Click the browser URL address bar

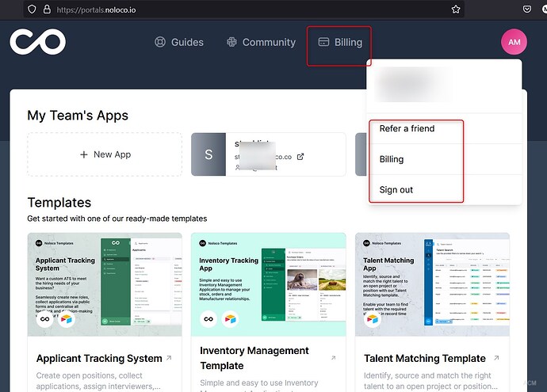point(244,10)
